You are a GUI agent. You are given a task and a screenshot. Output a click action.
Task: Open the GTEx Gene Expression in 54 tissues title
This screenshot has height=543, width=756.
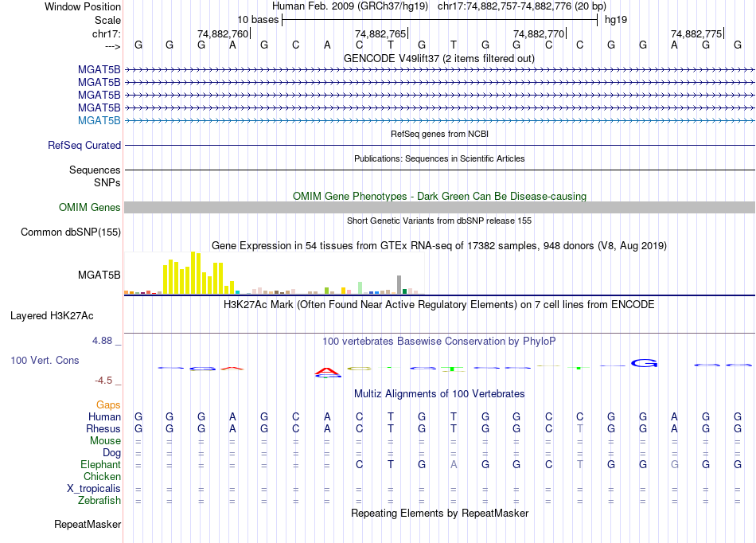[x=439, y=245]
